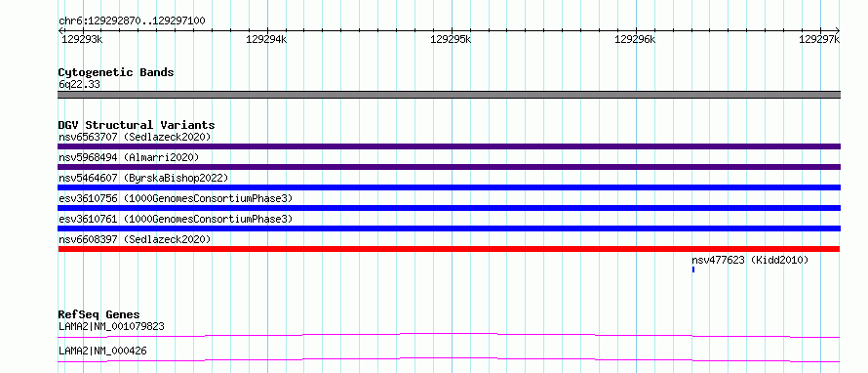Click the 6q22.33 band label

point(79,85)
